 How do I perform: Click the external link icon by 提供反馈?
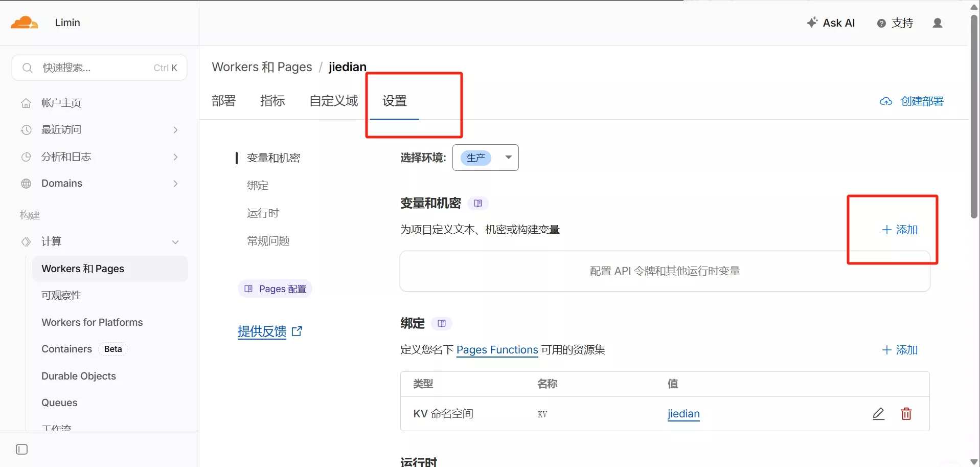point(297,331)
